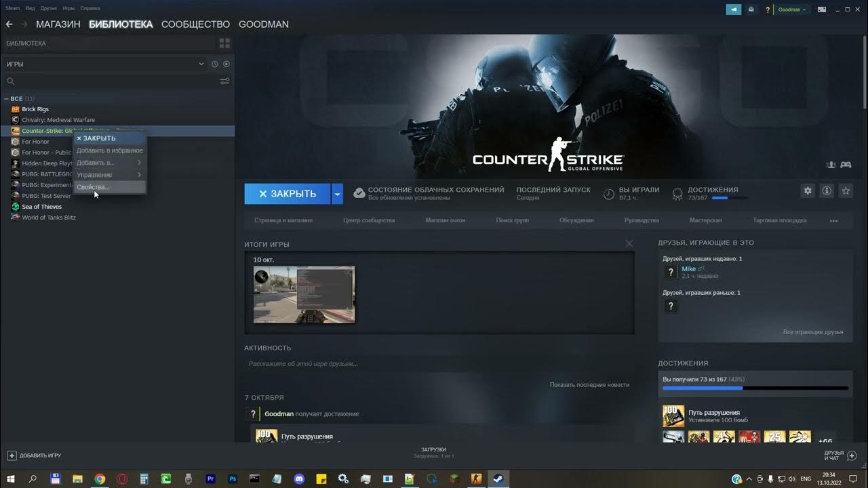This screenshot has height=488, width=868.
Task: Open the Справка menu
Action: (90, 8)
